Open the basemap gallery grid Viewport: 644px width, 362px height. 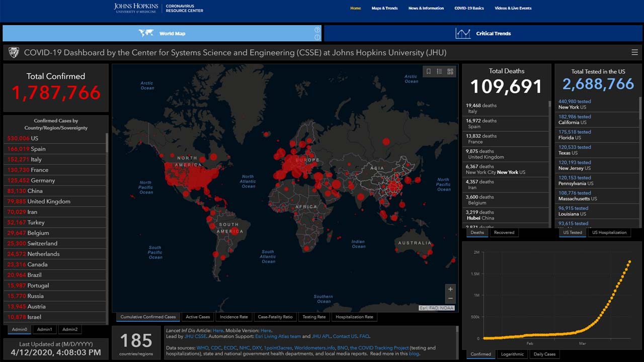pyautogui.click(x=450, y=71)
